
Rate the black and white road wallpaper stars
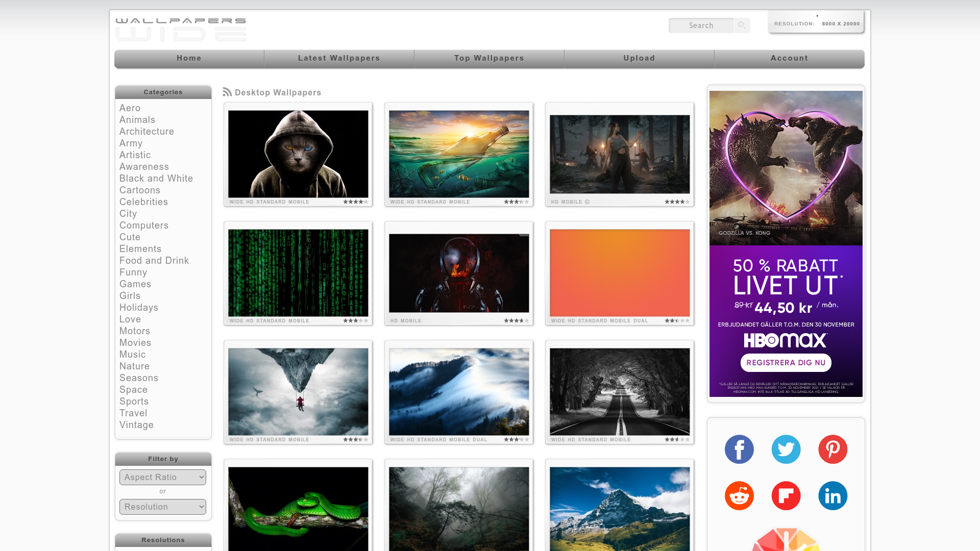(x=677, y=440)
